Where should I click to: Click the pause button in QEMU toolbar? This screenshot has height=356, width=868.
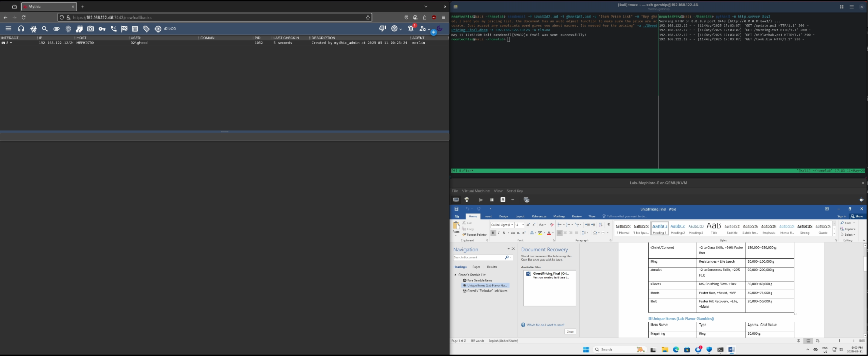click(492, 200)
